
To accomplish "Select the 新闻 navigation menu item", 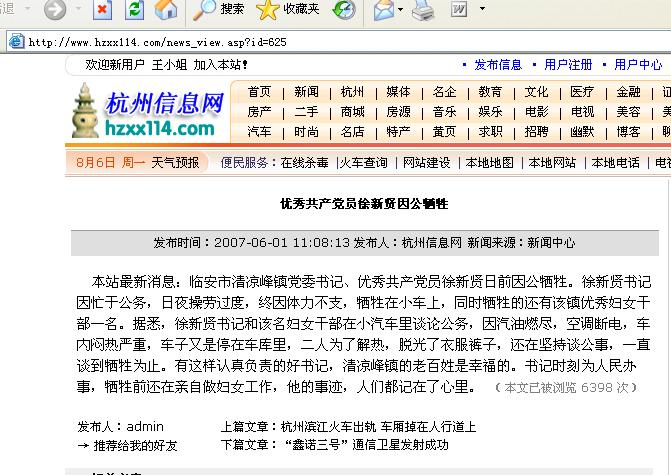I will pos(306,92).
